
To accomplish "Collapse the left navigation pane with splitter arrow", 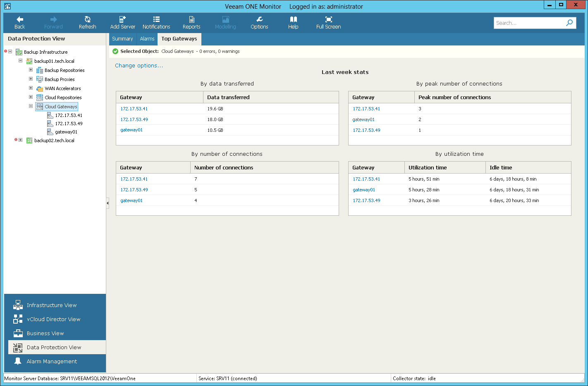I will pos(108,203).
